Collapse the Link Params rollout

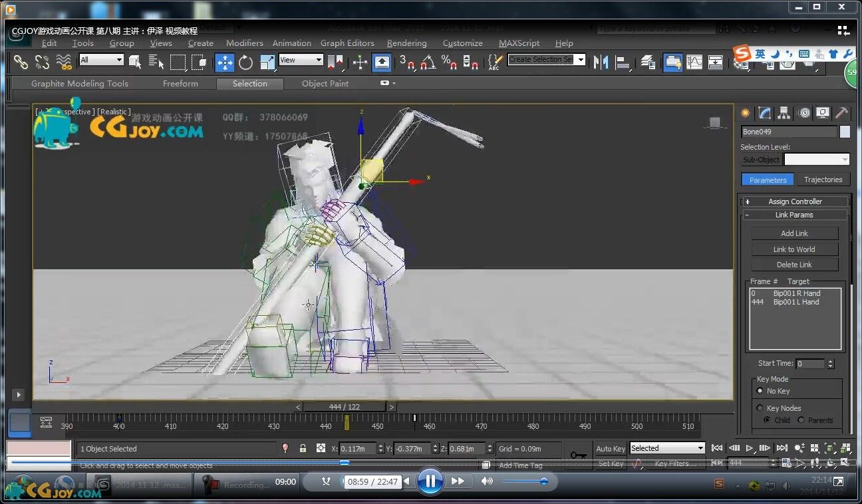tap(794, 215)
